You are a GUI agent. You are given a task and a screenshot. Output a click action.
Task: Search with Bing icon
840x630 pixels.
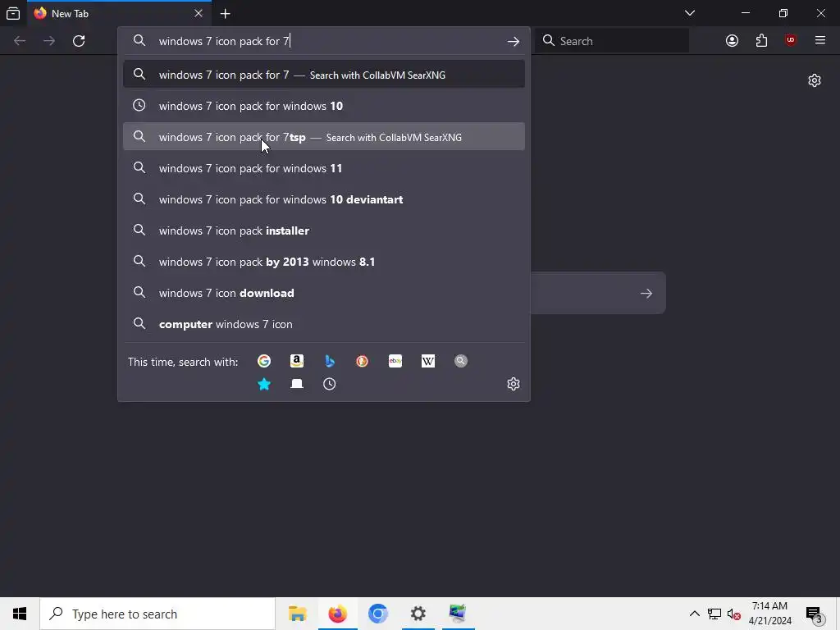click(x=330, y=361)
